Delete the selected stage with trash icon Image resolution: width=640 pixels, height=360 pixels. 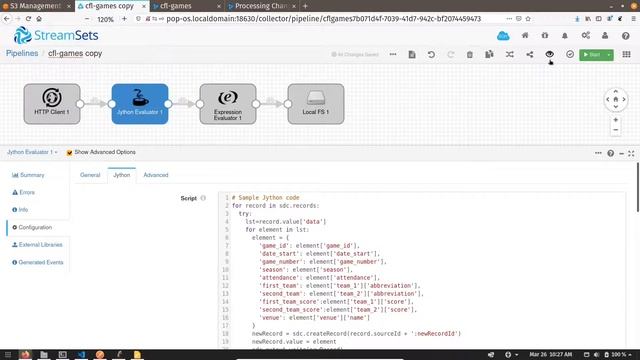point(470,54)
